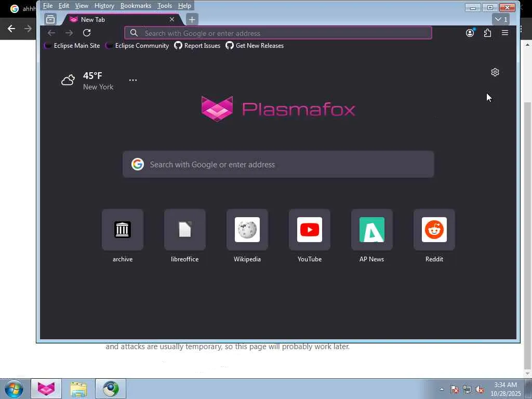Screen dimensions: 532x399
Task: Expand the list all tabs dropdown
Action: 501,19
